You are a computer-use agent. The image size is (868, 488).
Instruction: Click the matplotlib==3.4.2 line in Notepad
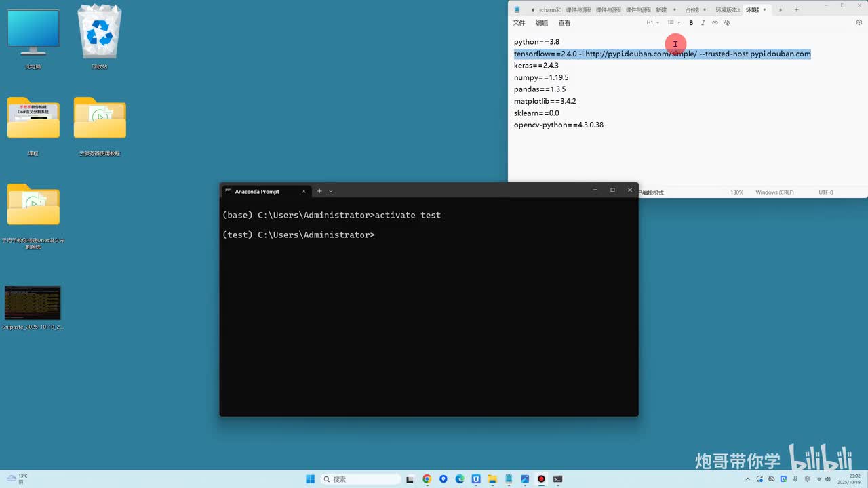point(545,101)
